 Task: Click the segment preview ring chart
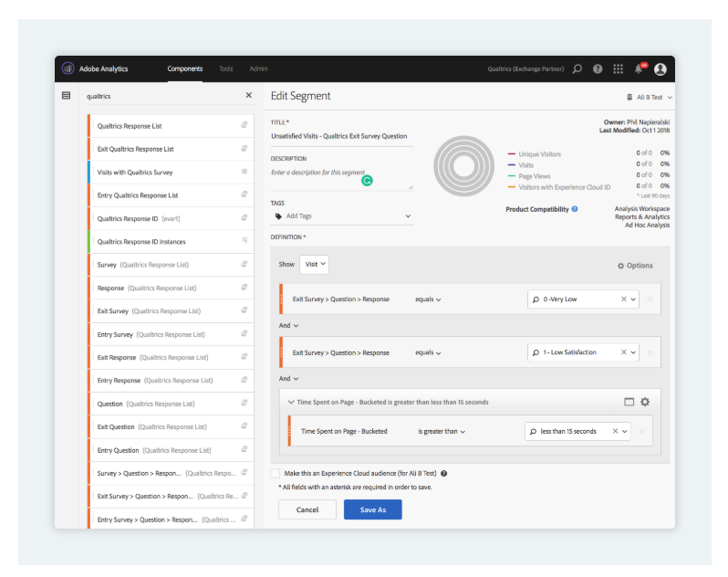[463, 166]
